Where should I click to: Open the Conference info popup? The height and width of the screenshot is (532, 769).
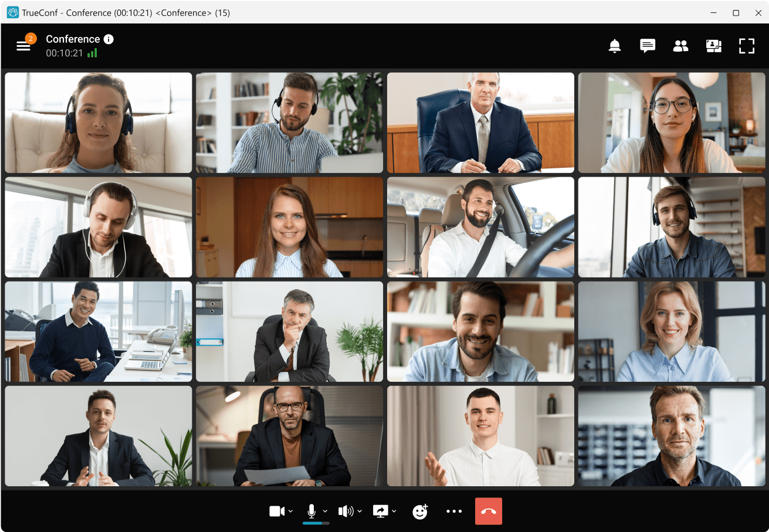click(109, 39)
